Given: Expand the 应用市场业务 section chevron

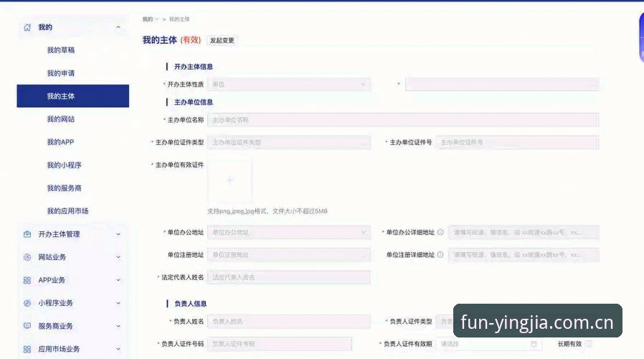Looking at the screenshot, I should pos(118,349).
